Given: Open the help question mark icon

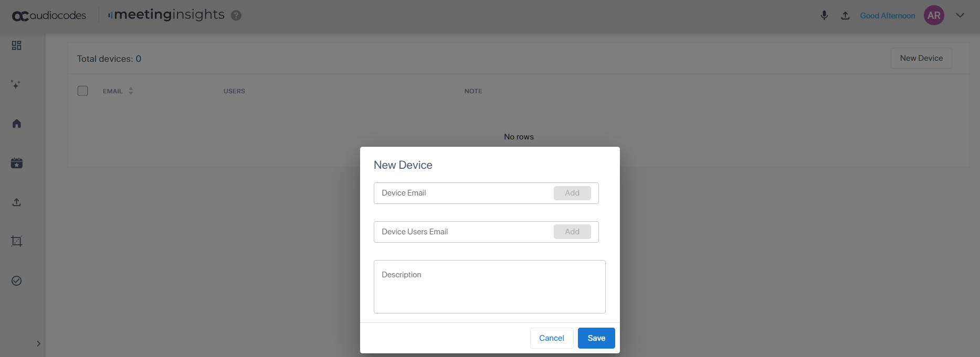Looking at the screenshot, I should click(236, 16).
